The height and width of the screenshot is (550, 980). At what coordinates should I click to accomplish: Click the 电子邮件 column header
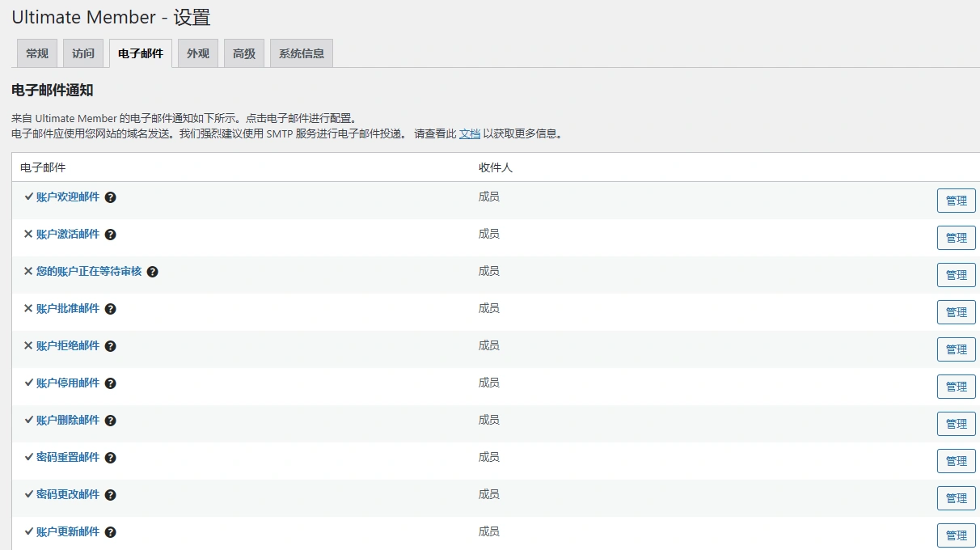(x=39, y=167)
